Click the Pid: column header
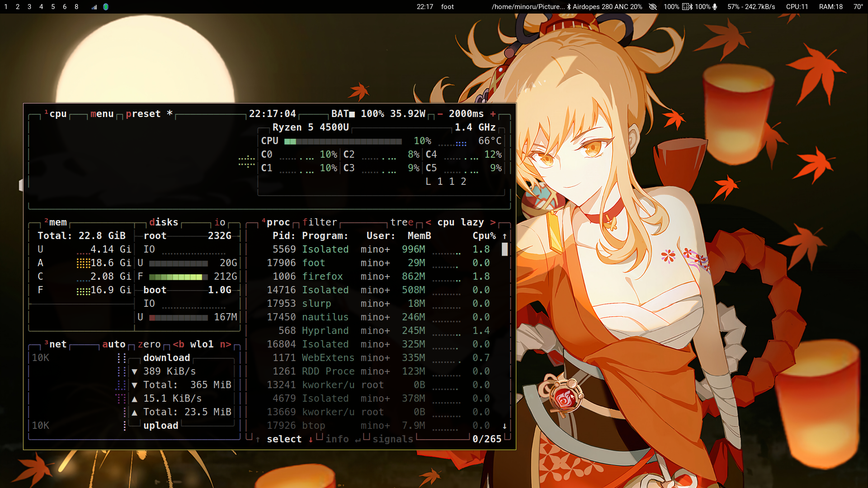The image size is (868, 488). click(284, 236)
